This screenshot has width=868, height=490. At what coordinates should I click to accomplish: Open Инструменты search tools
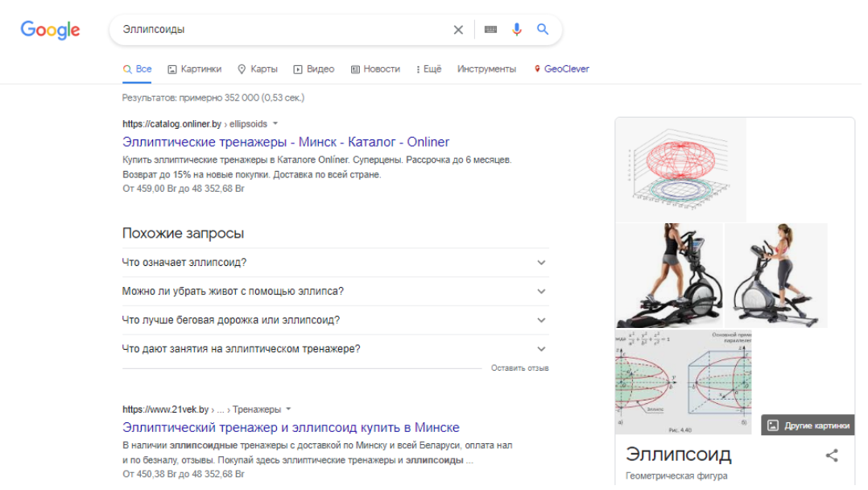click(x=486, y=69)
